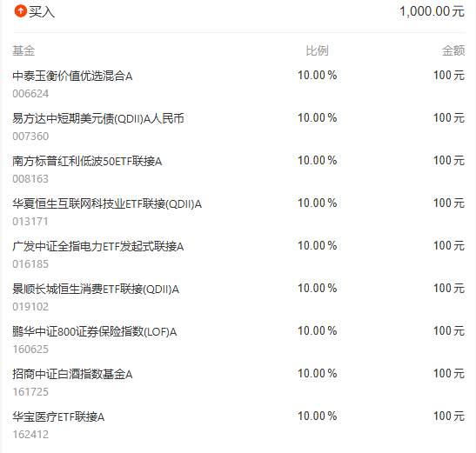Viewport: 476px width, 453px height.
Task: Click 10.00% ratio for 南方标普红利低波50ETF
Action: pyautogui.click(x=318, y=161)
